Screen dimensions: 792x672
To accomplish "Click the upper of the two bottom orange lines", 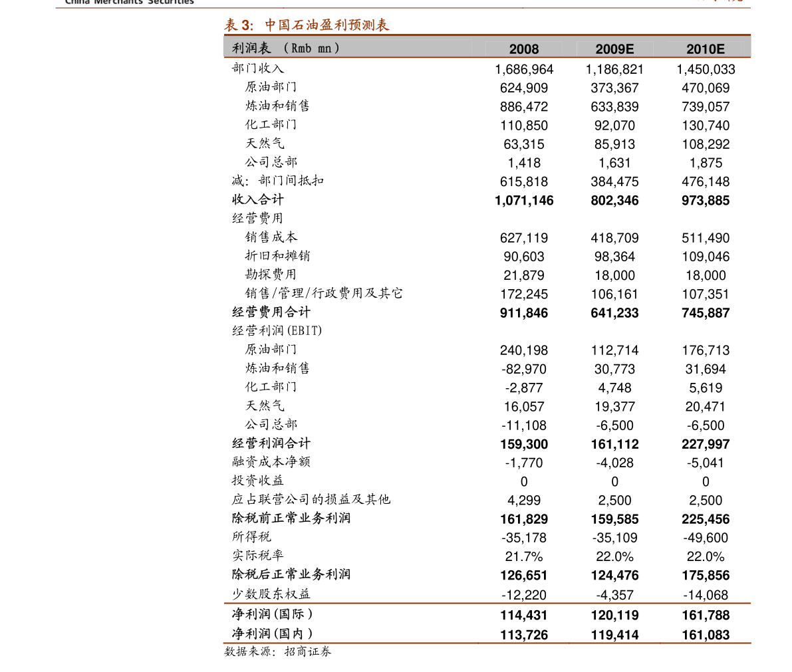I will [487, 603].
